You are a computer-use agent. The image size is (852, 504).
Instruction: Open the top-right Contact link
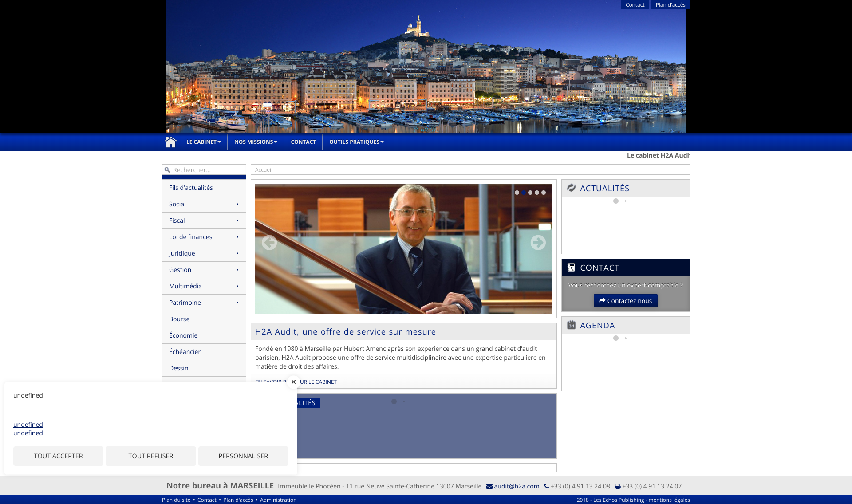pyautogui.click(x=635, y=4)
